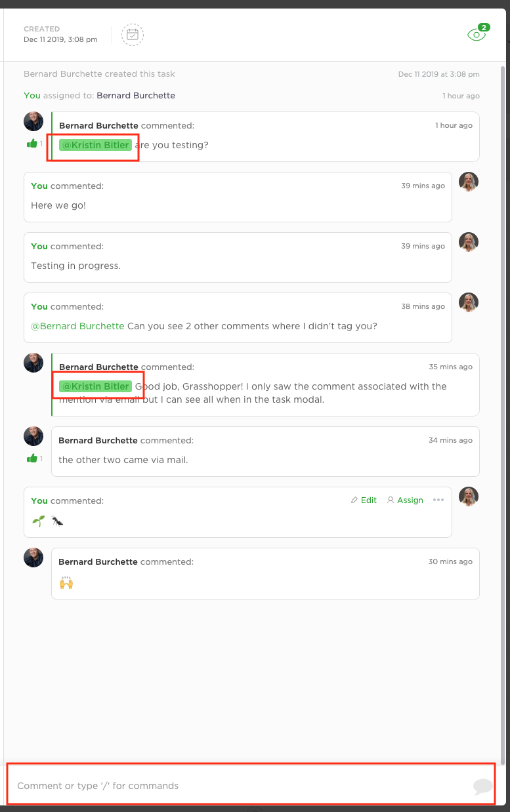Screen dimensions: 510x812
Task: Click the "30 mins ago" timestamp
Action: 450,561
